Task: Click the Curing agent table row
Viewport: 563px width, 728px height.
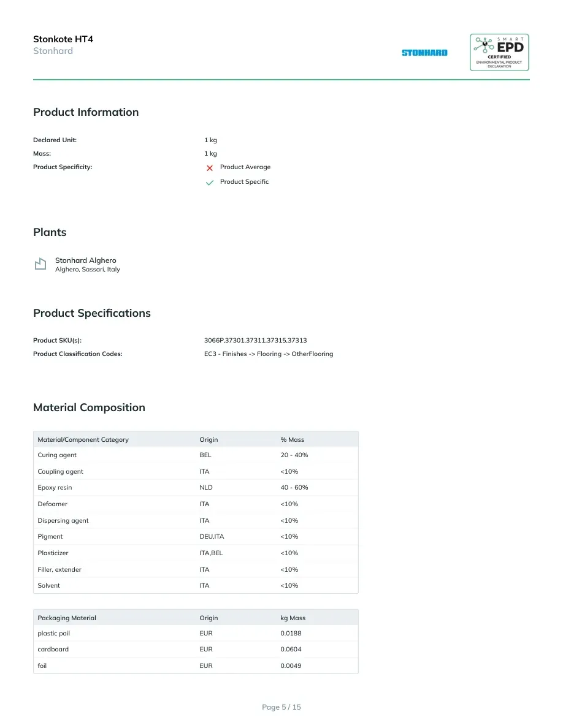Action: [196, 455]
